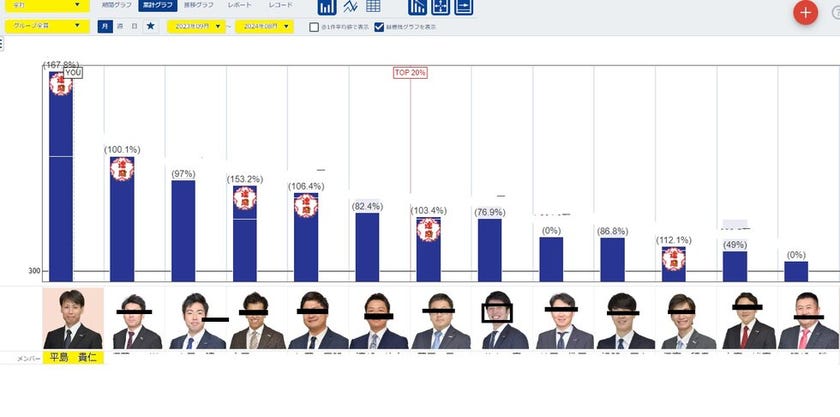Viewport: 840px width, 417px height.
Task: Click the sorted bar ranking icon
Action: [418, 7]
